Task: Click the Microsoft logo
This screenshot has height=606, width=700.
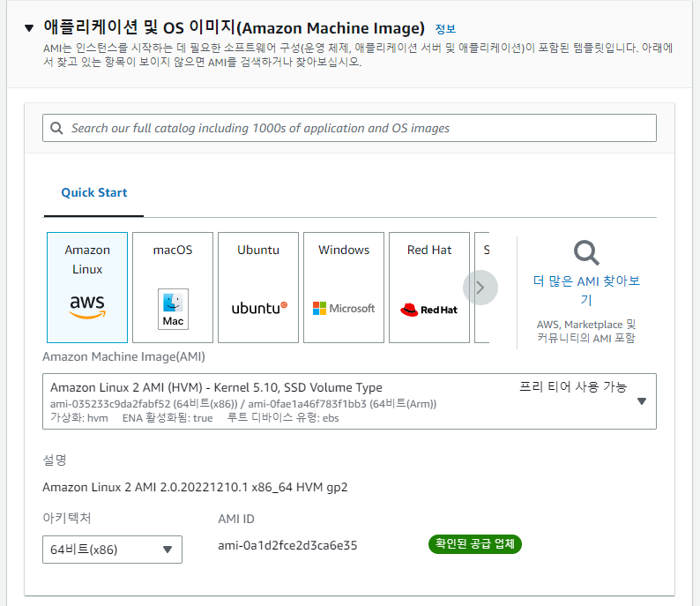Action: click(x=344, y=308)
